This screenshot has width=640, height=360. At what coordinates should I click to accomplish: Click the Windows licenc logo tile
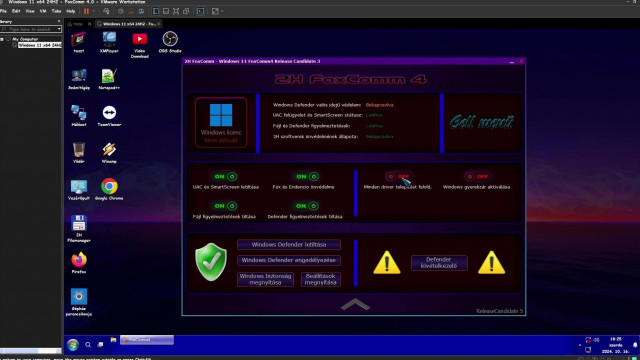(221, 122)
